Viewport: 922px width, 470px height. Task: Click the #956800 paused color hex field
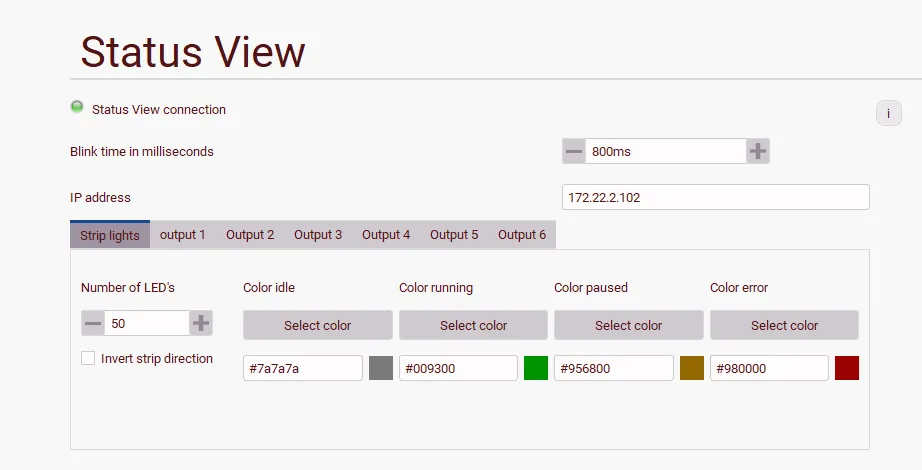(614, 368)
